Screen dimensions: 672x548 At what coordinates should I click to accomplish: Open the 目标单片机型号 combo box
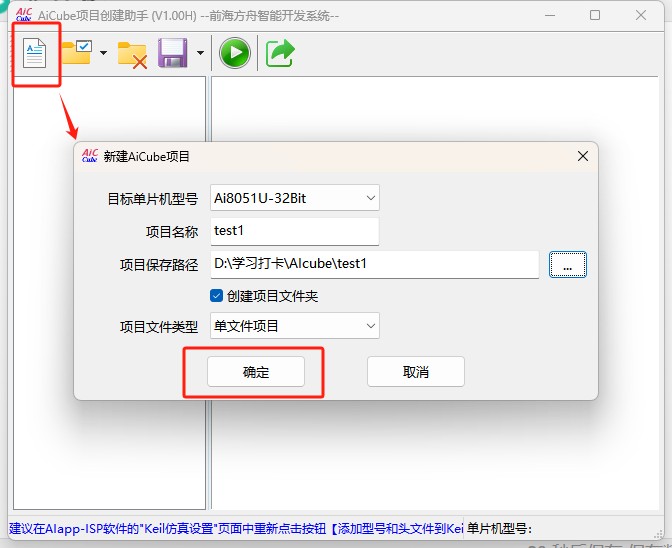click(295, 198)
